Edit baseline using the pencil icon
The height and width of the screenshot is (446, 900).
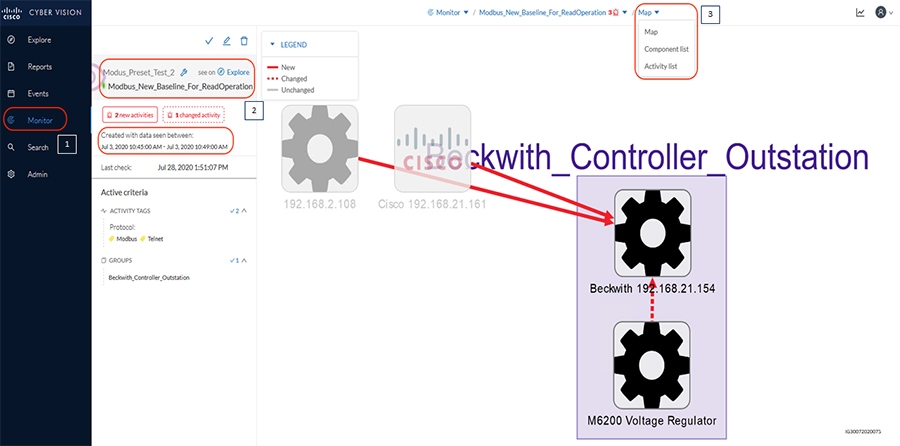point(227,41)
